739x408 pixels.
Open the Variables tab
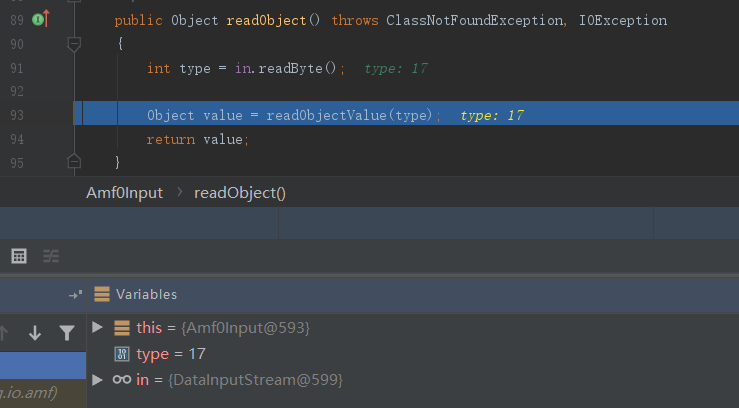coord(146,294)
